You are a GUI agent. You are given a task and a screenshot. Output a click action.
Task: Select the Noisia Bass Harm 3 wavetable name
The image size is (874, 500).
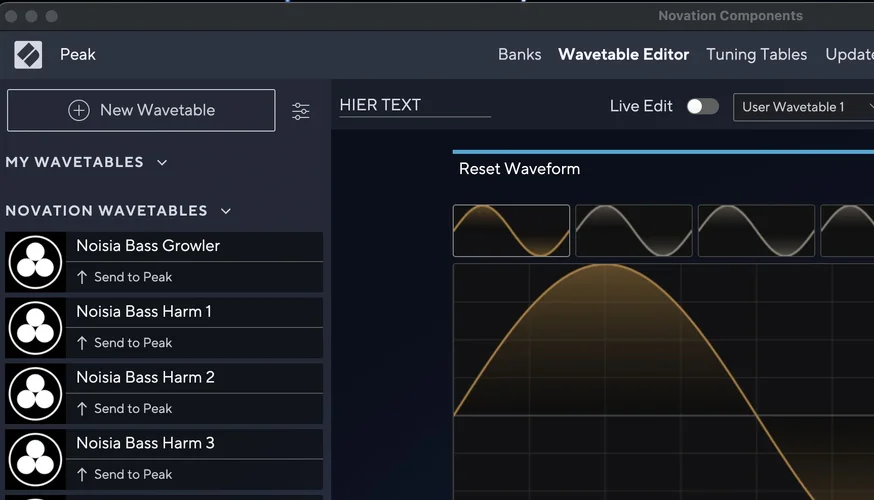tap(145, 443)
